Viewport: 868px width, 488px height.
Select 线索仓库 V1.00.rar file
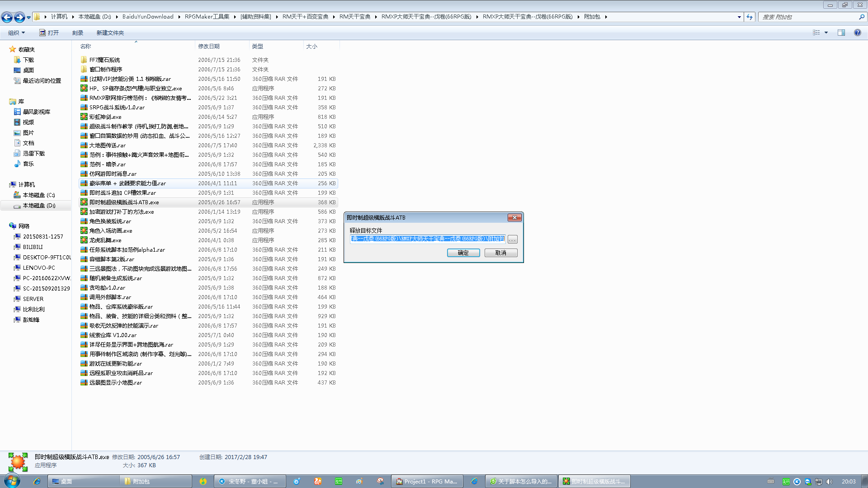pos(113,335)
